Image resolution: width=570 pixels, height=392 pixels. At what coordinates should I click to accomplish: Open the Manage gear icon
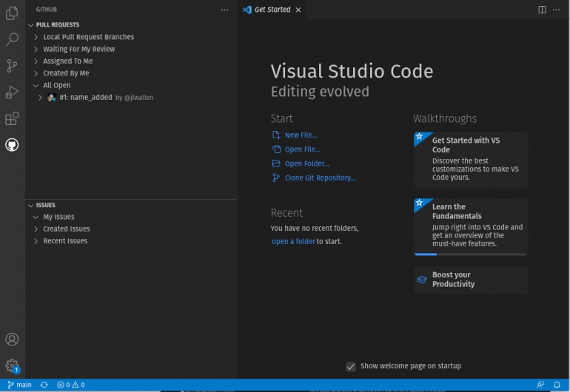12,365
